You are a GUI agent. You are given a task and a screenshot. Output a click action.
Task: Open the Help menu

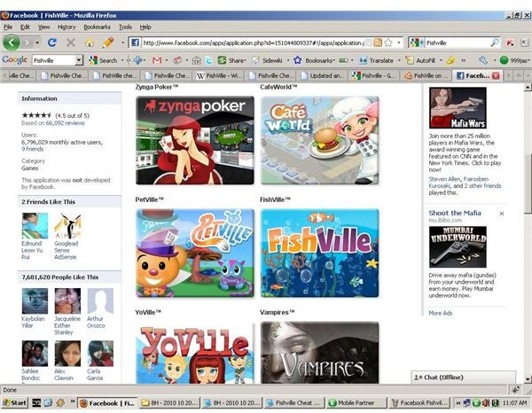click(145, 27)
